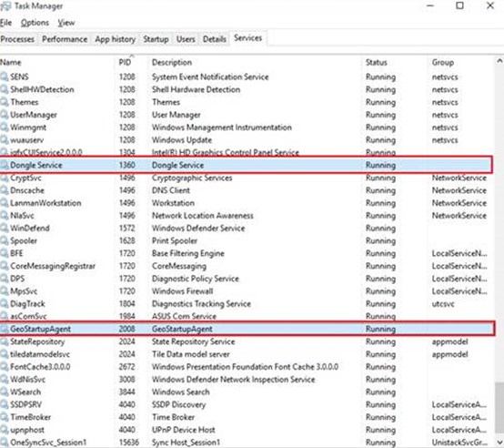Image resolution: width=504 pixels, height=448 pixels.
Task: Select the TimeBroker service name
Action: tap(31, 417)
